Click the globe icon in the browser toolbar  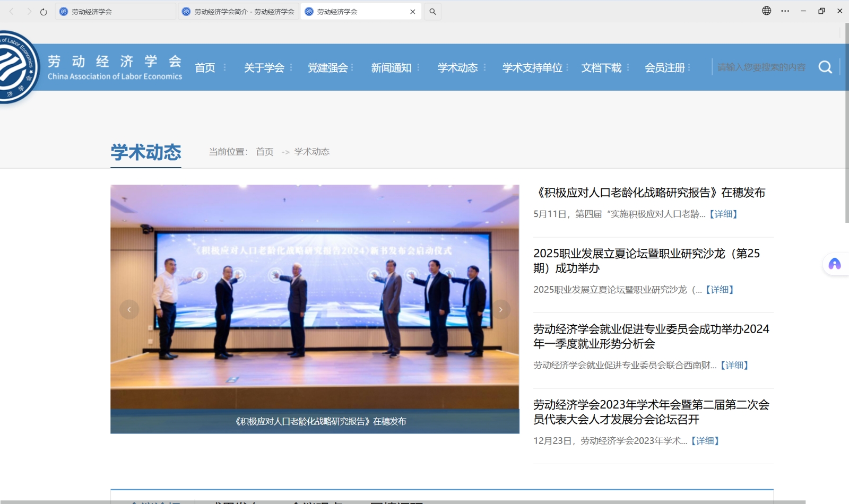point(766,11)
